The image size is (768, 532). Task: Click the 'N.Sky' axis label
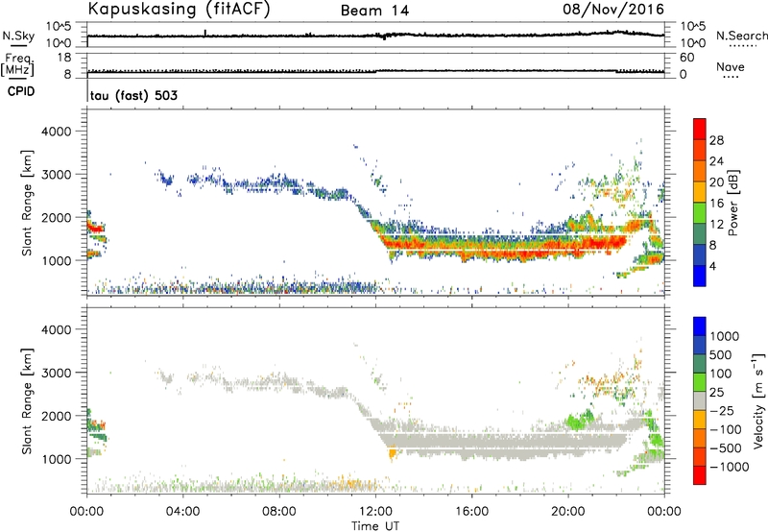18,36
